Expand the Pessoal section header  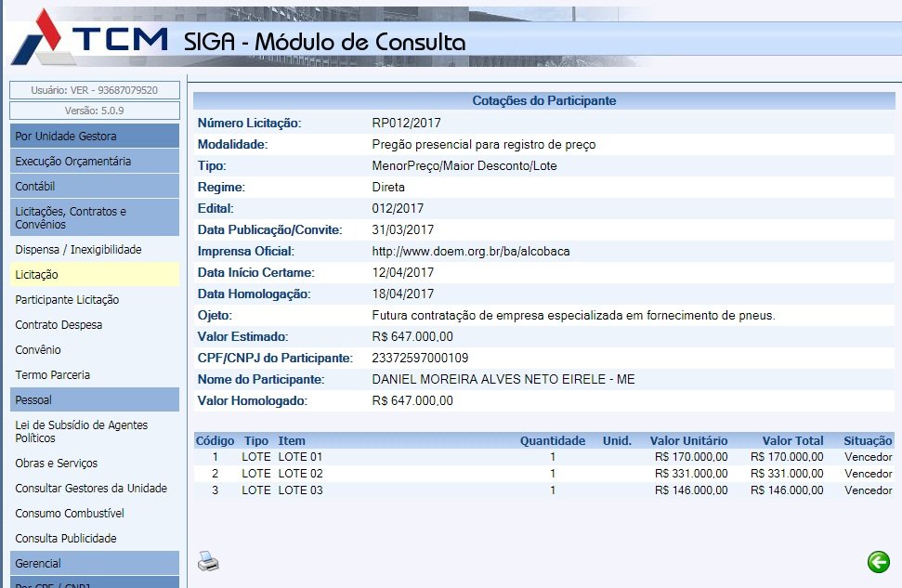pyautogui.click(x=94, y=400)
